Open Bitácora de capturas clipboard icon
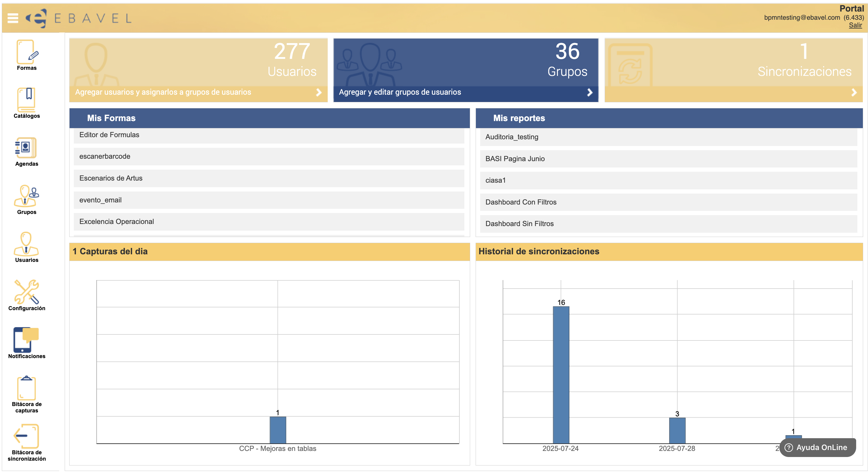This screenshot has height=474, width=868. point(26,388)
